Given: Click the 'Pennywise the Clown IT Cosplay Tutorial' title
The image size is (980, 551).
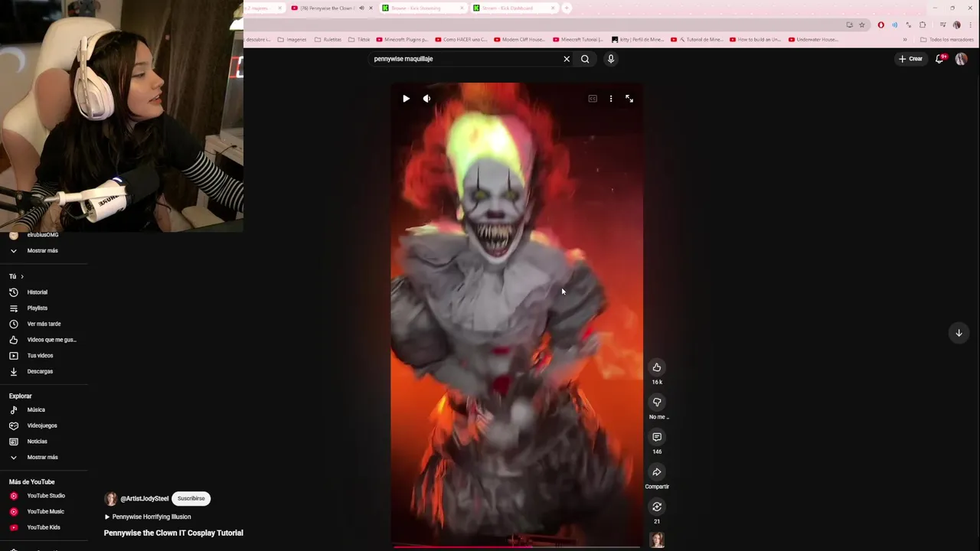Looking at the screenshot, I should point(174,533).
